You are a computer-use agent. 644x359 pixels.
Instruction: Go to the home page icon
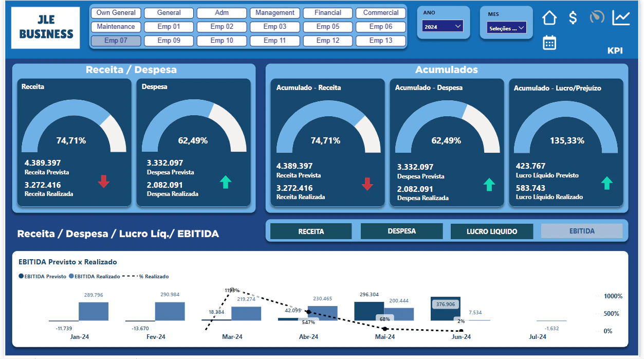549,18
